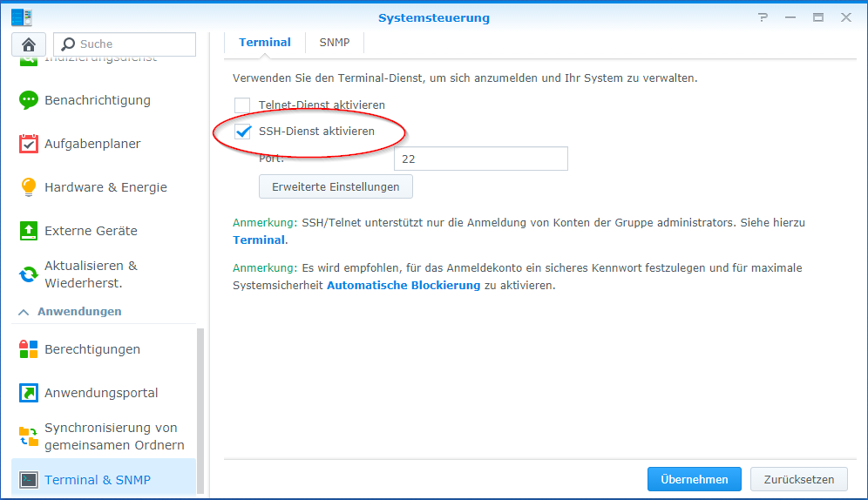868x500 pixels.
Task: Click the Suche search field
Action: point(125,44)
